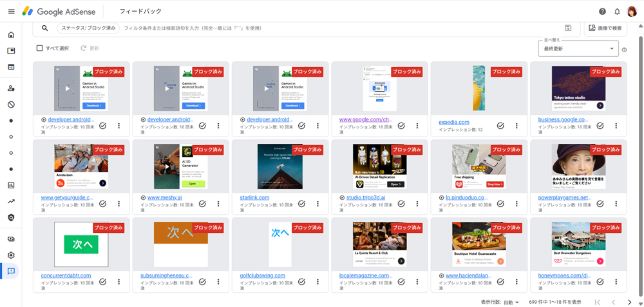The width and height of the screenshot is (644, 307).
Task: Open Privacy & messaging sidebar icon
Action: [11, 88]
